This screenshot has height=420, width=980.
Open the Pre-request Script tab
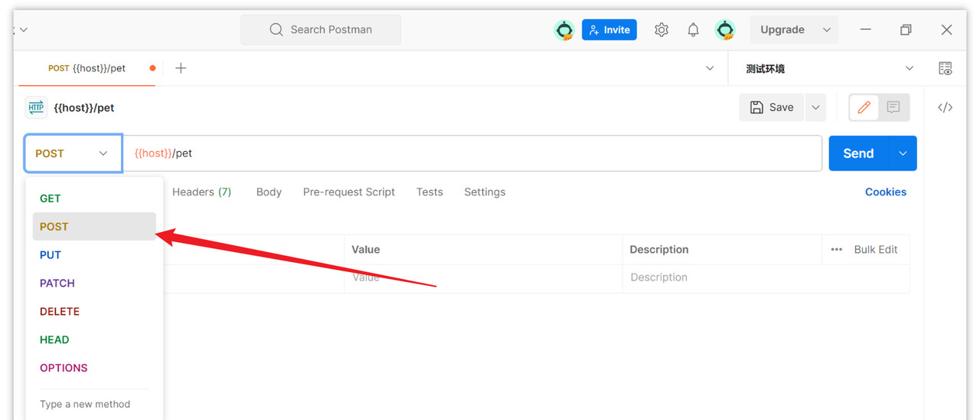(348, 192)
